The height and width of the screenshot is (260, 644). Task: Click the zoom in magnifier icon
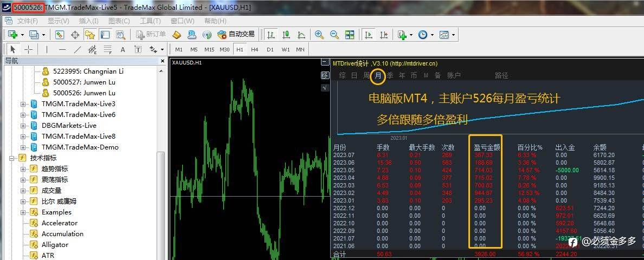point(319,35)
